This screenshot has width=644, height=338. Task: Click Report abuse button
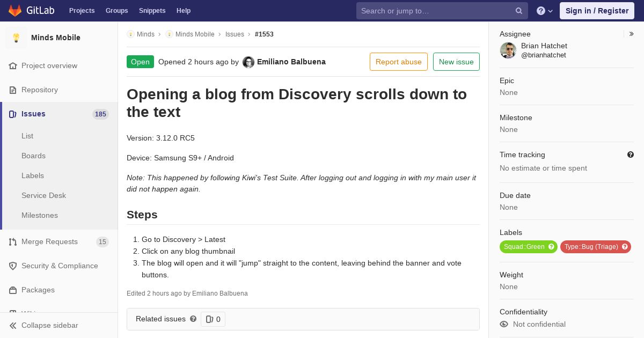pyautogui.click(x=399, y=62)
